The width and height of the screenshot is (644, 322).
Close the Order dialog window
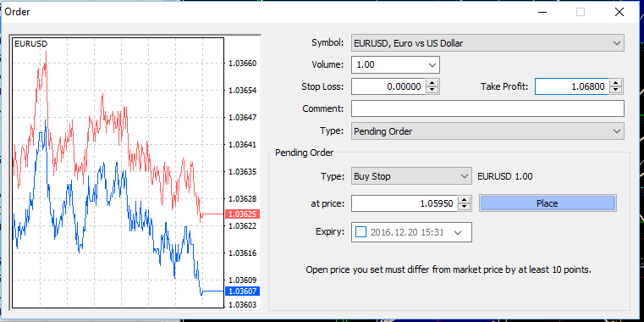[x=619, y=12]
